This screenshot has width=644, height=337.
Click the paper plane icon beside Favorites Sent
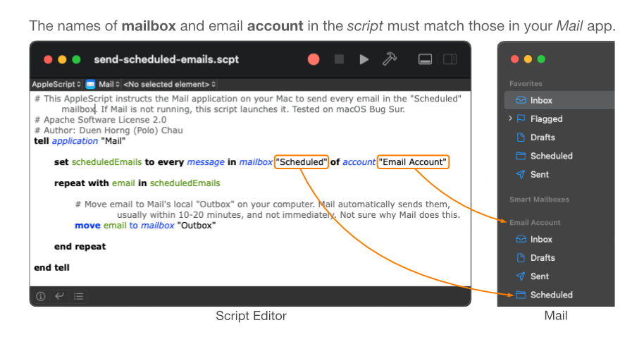pyautogui.click(x=521, y=174)
